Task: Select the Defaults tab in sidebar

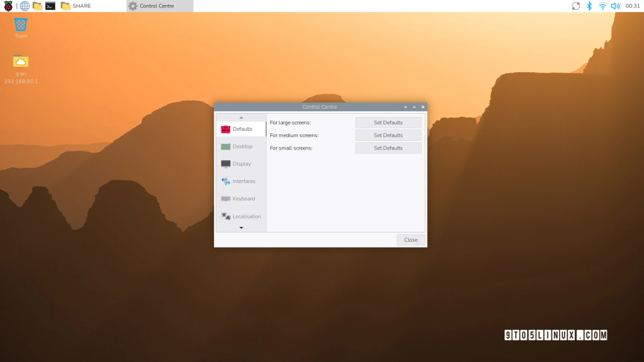Action: click(x=241, y=129)
